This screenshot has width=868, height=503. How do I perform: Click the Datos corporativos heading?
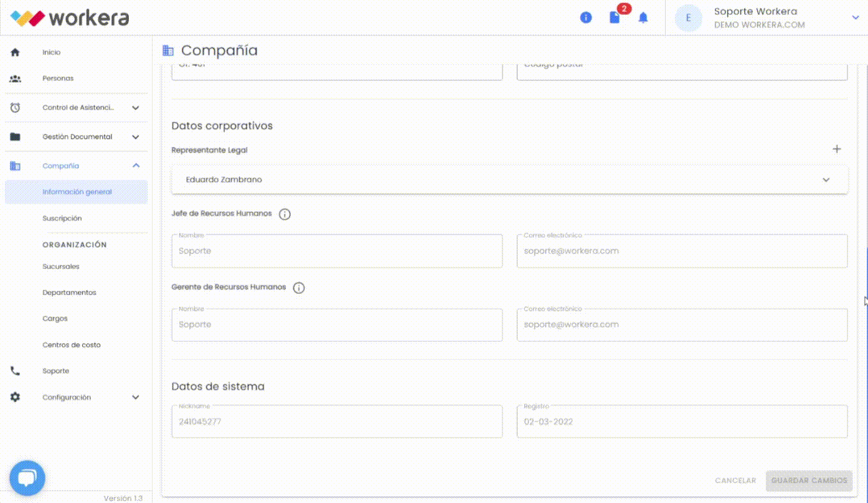coord(222,126)
